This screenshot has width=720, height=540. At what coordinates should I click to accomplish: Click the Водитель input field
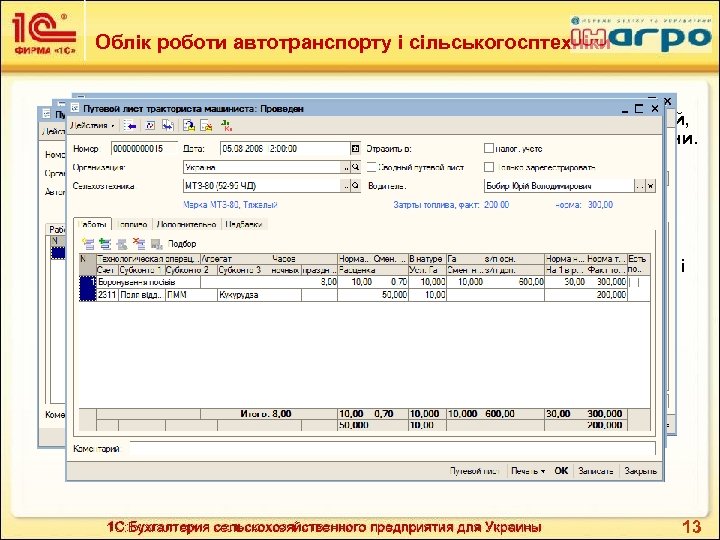coord(559,186)
